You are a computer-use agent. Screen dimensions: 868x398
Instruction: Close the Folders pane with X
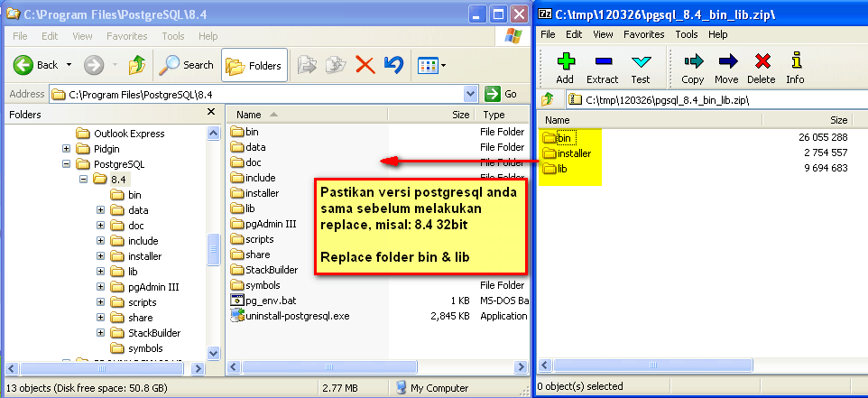211,112
